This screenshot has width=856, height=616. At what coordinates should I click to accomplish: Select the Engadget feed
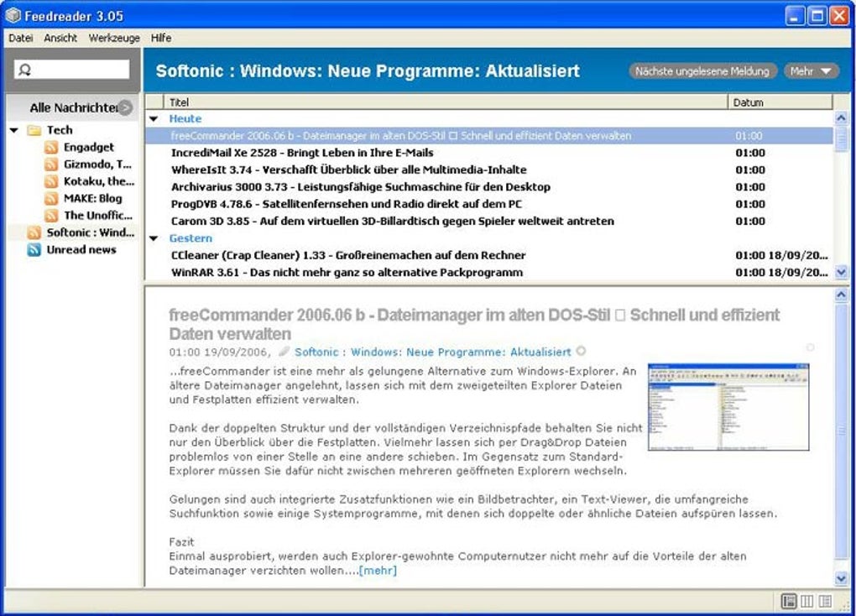[88, 148]
